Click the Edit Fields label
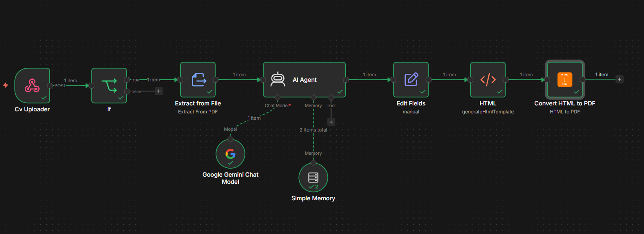This screenshot has width=644, height=234. tap(411, 103)
